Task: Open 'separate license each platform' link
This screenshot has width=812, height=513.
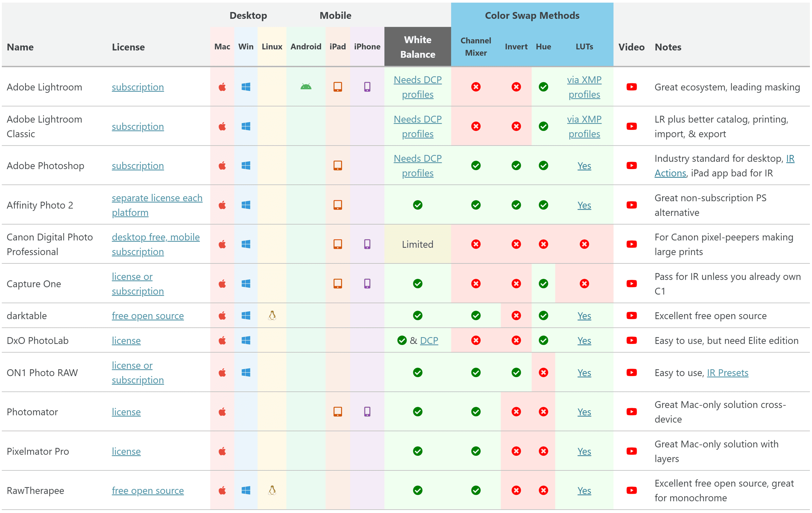Action: [157, 205]
